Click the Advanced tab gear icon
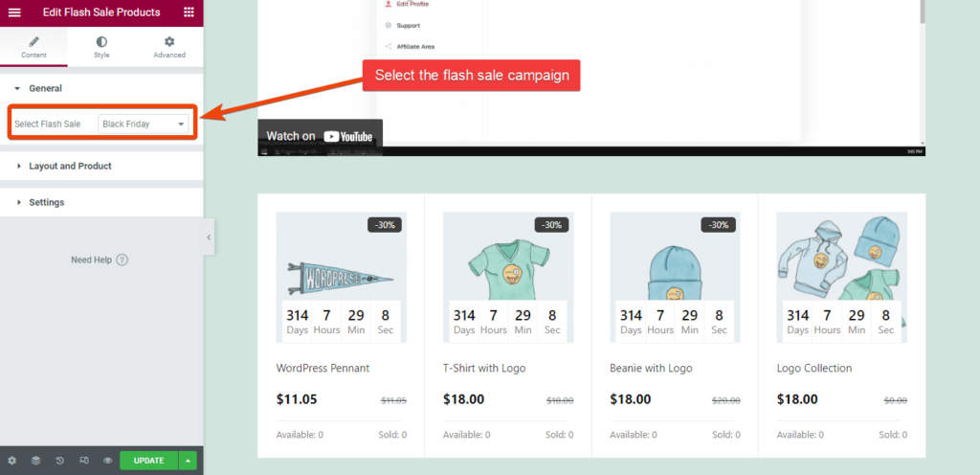Viewport: 980px width, 475px height. pyautogui.click(x=169, y=41)
